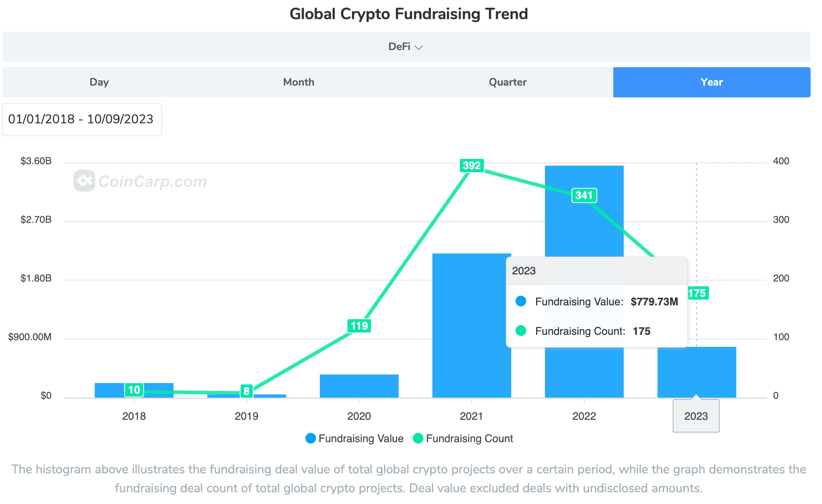Select the Month tab
Viewport: 822px width, 504px height.
click(x=299, y=82)
